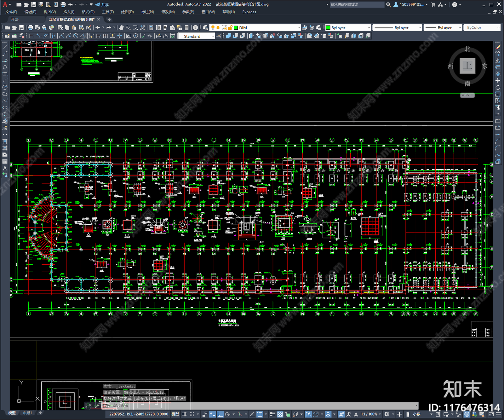
Task: Click the keyword search input field
Action: 357,4
